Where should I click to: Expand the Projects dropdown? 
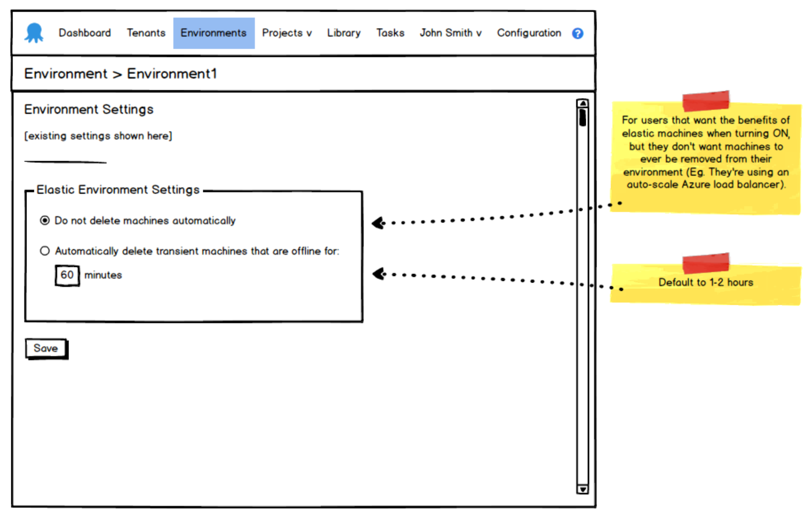(x=287, y=33)
